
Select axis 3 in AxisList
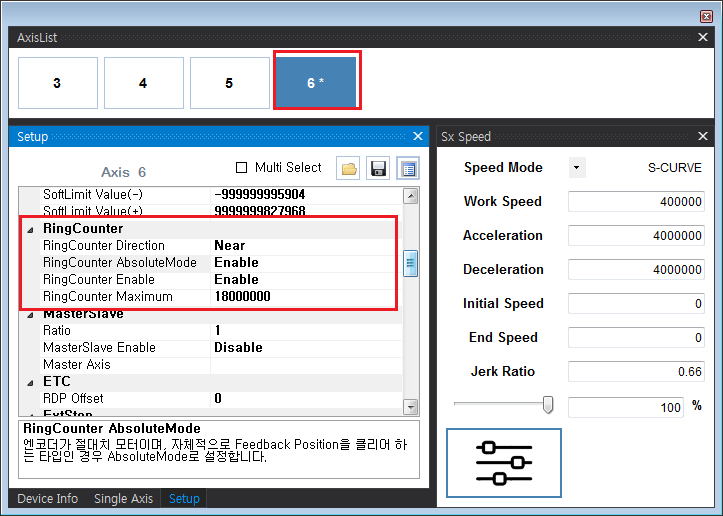click(57, 83)
